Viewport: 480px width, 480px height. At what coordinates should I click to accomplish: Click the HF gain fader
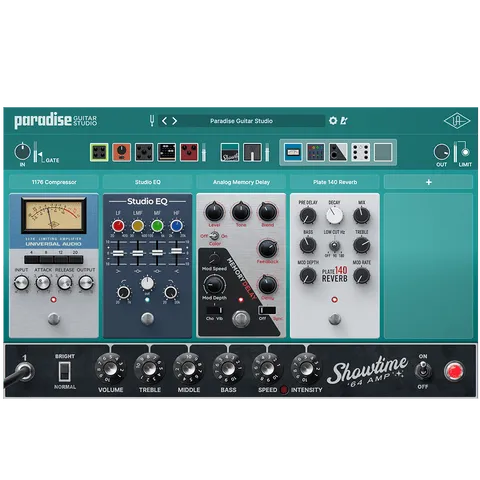pos(177,251)
